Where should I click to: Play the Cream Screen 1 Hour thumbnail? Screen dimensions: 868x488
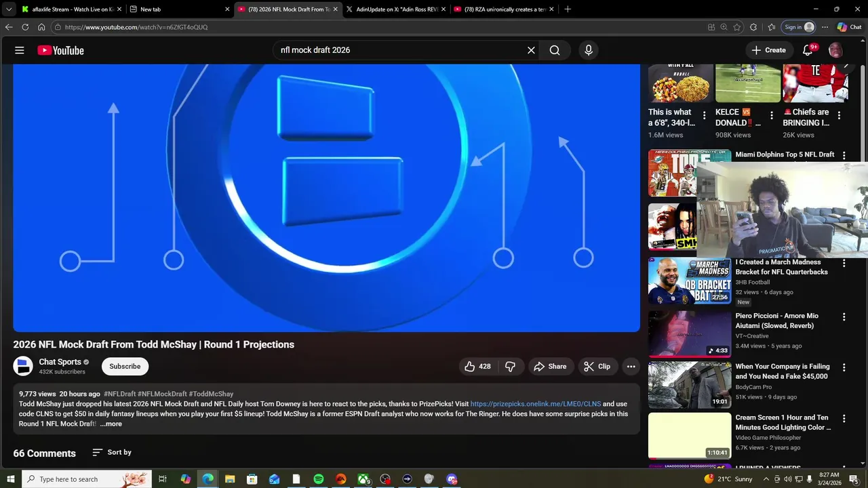(690, 436)
